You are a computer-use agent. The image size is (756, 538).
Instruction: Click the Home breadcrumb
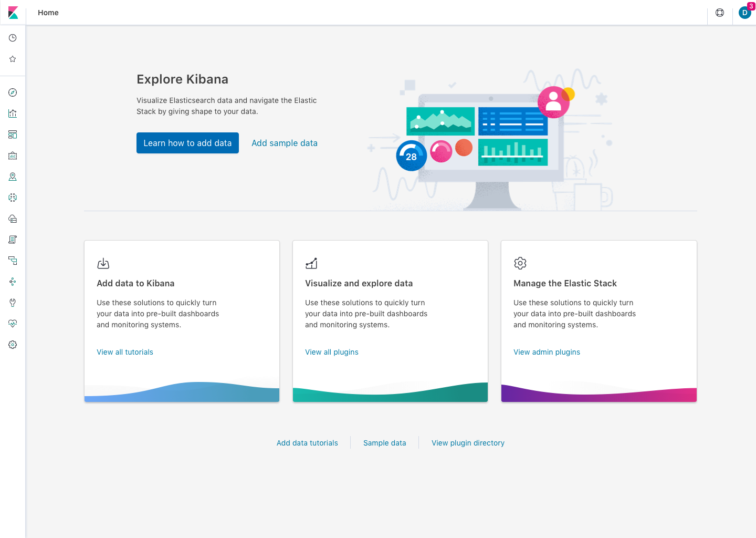48,13
